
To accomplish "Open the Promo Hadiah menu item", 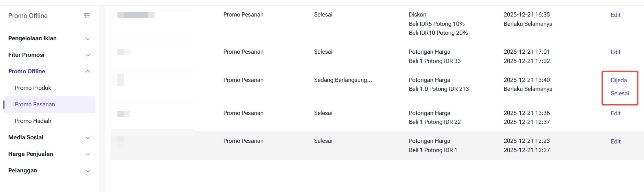I will [33, 121].
